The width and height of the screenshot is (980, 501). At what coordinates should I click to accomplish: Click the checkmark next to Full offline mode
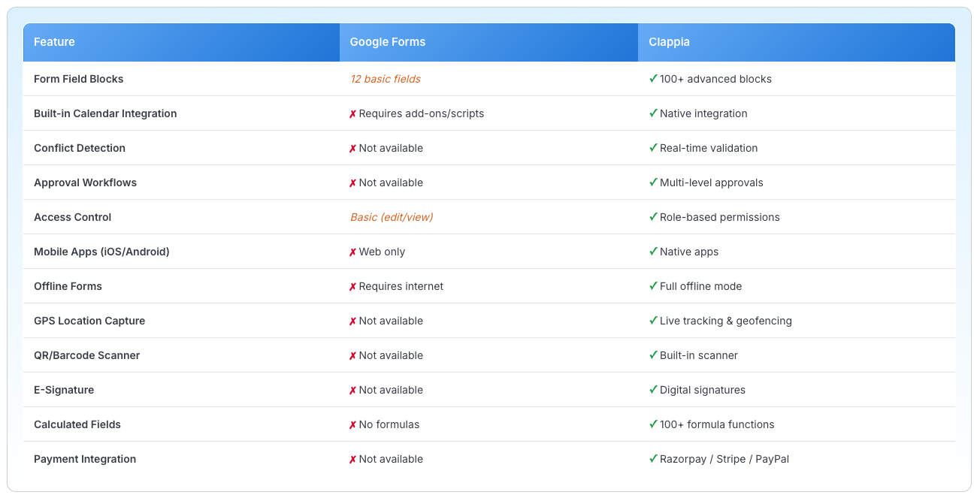point(652,286)
